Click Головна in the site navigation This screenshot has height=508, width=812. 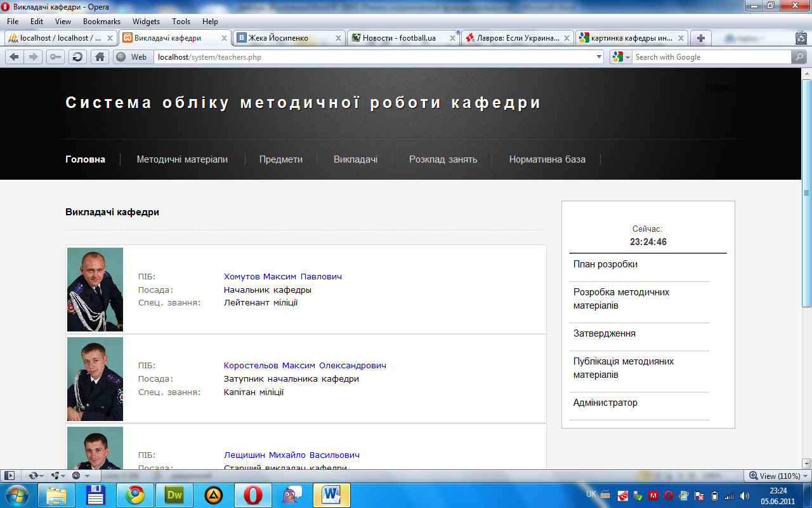85,159
